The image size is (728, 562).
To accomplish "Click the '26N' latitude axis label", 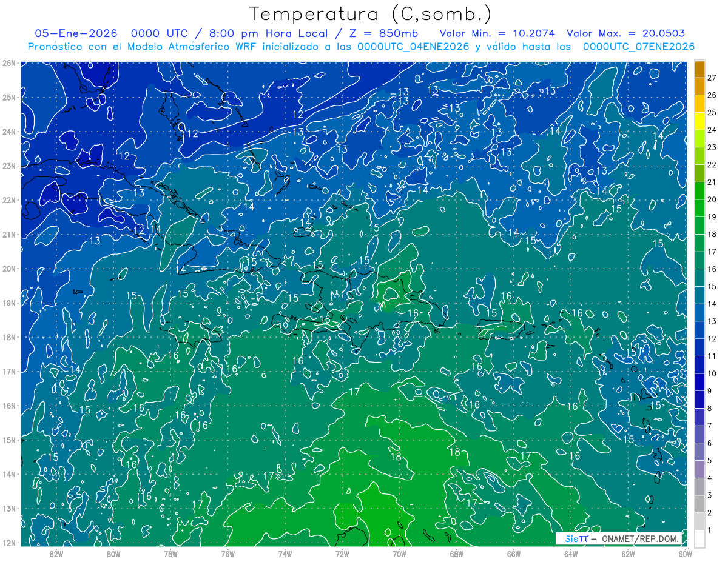I will tap(8, 63).
